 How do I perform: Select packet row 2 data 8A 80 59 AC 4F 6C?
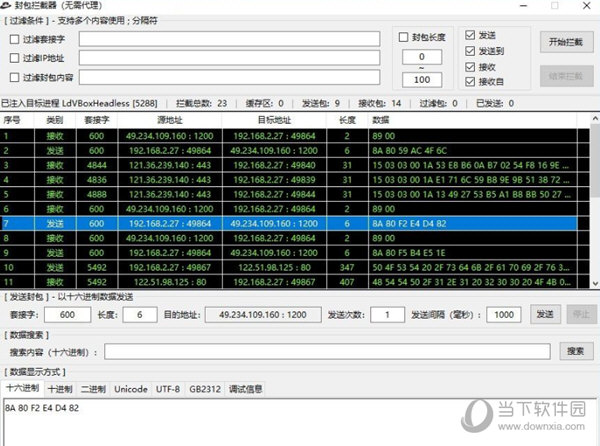point(289,150)
